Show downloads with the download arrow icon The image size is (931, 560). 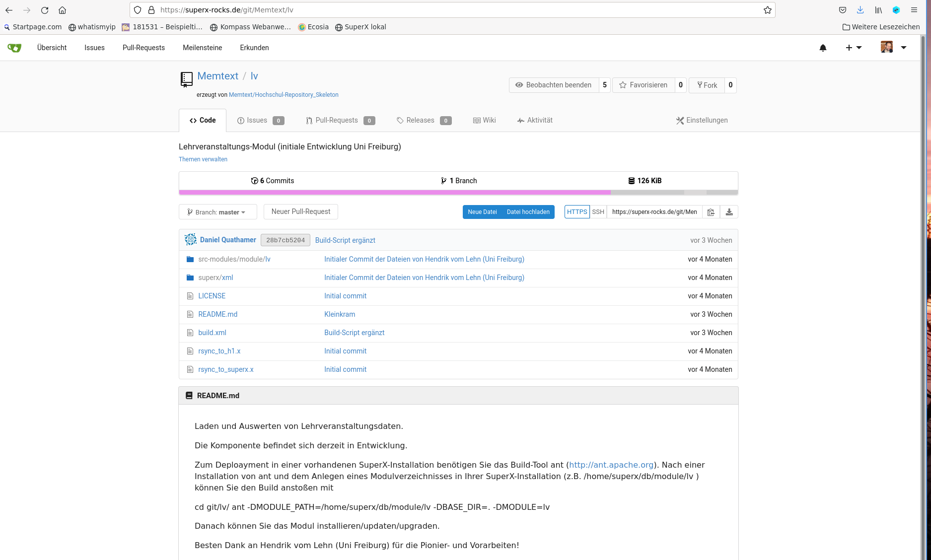[860, 10]
